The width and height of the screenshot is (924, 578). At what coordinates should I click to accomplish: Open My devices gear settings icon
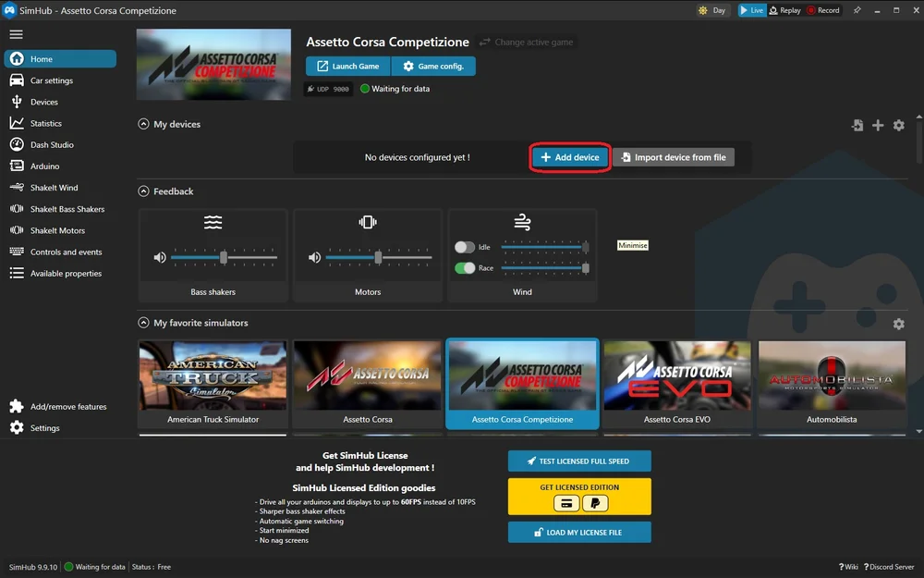(898, 125)
